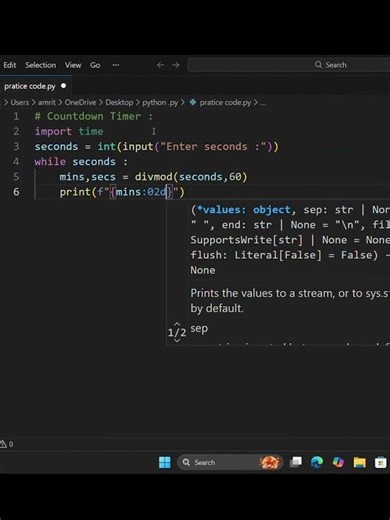
Task: Click the search highlight icon in taskbar search
Action: click(269, 462)
